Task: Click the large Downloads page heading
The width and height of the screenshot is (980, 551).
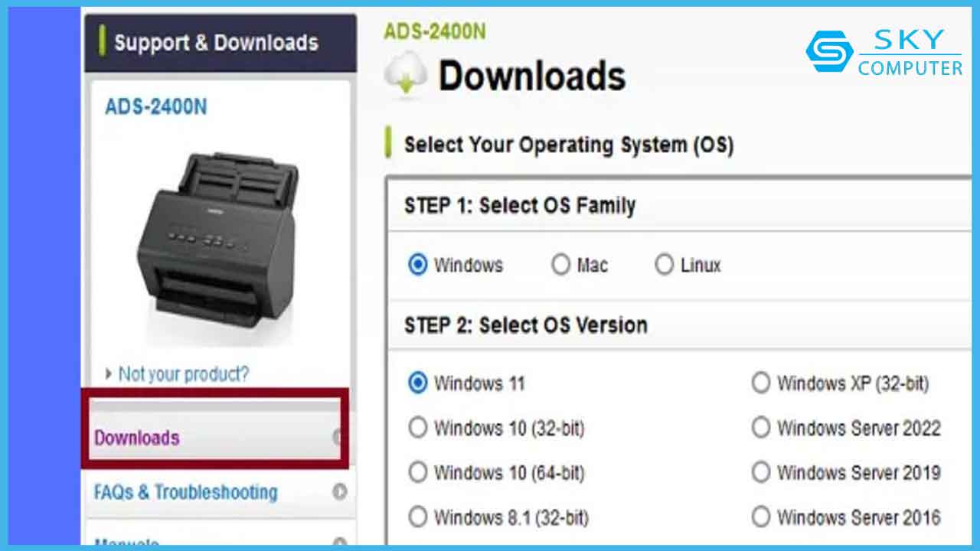Action: tap(532, 76)
